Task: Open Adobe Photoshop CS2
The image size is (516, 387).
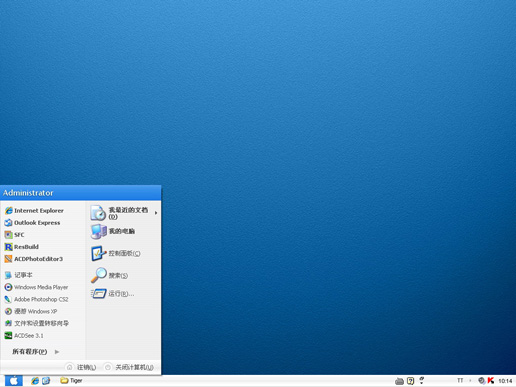Action: pos(36,299)
